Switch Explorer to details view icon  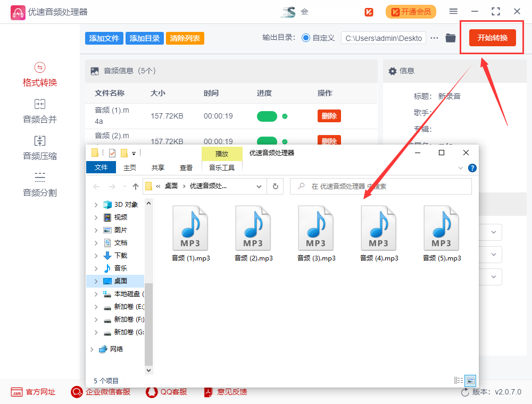[459, 381]
